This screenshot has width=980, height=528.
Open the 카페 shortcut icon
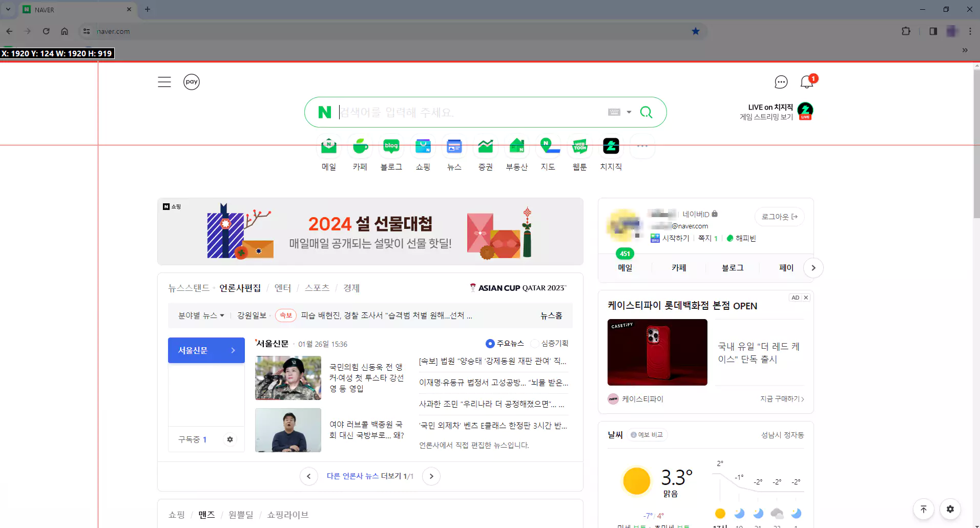coord(360,146)
